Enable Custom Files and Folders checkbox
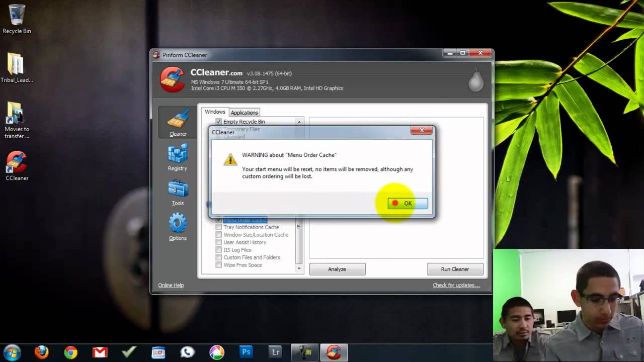The image size is (644, 362). pos(218,257)
